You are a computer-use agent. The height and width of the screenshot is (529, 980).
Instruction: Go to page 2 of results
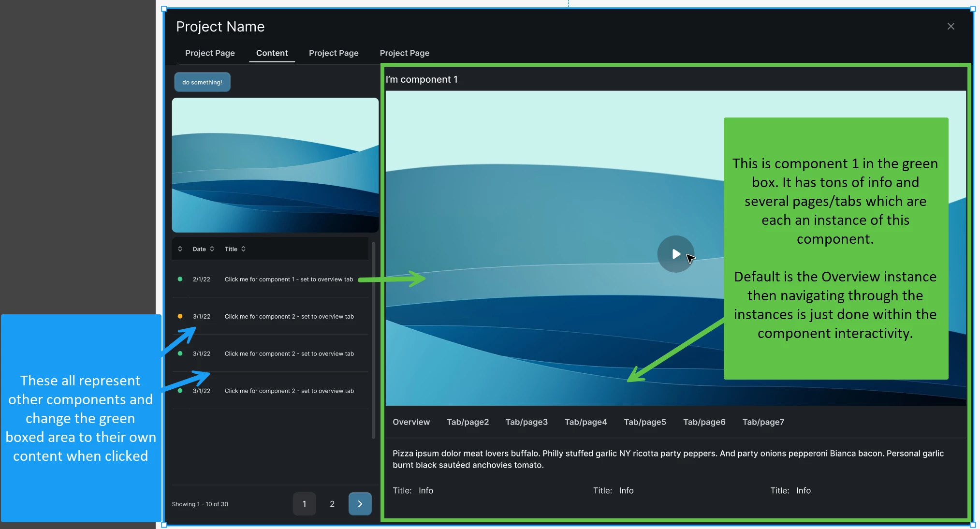[x=332, y=504]
